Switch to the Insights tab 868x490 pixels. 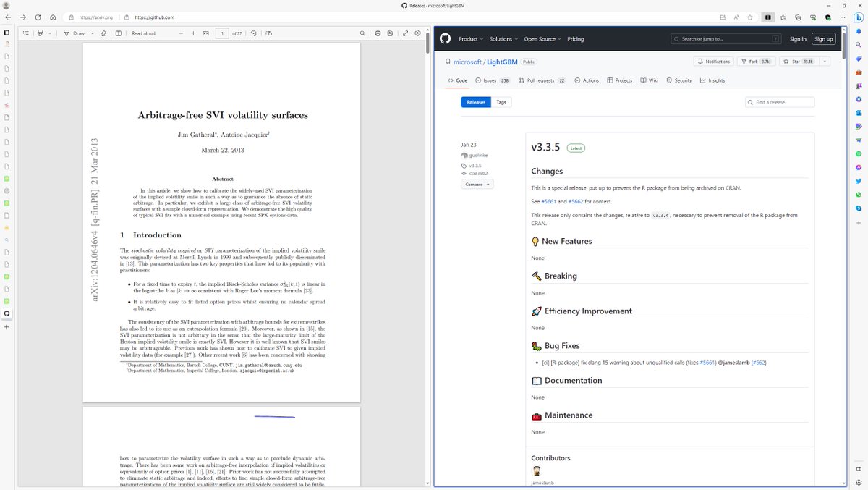(x=712, y=80)
